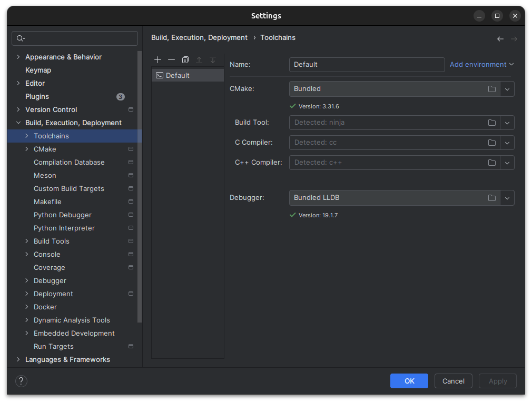Open the Add environment link

(481, 64)
